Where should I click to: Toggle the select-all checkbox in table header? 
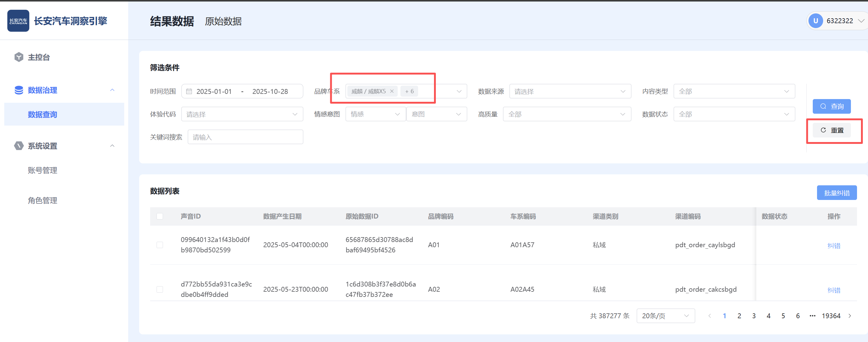160,216
